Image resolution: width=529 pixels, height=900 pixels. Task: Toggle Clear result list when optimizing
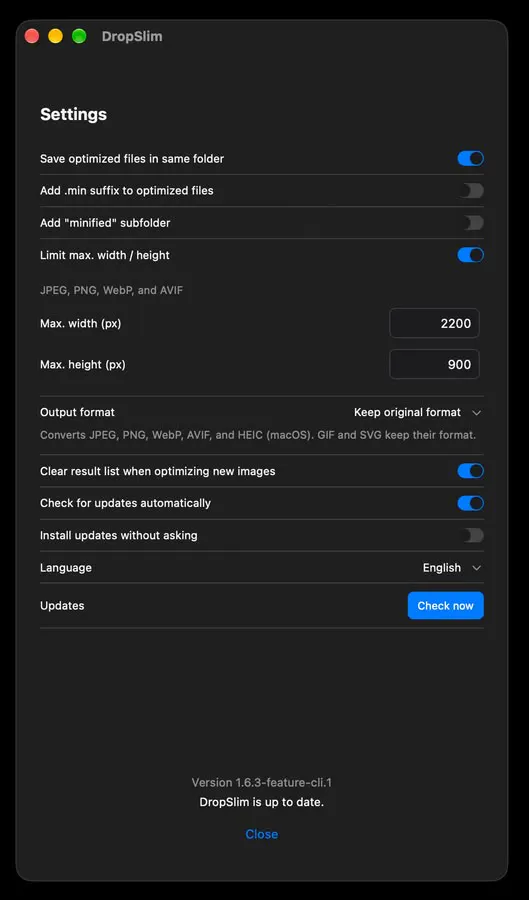[x=470, y=471]
